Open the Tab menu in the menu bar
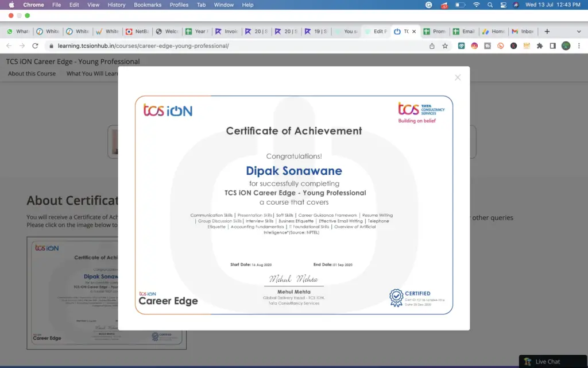588x368 pixels. pyautogui.click(x=202, y=5)
